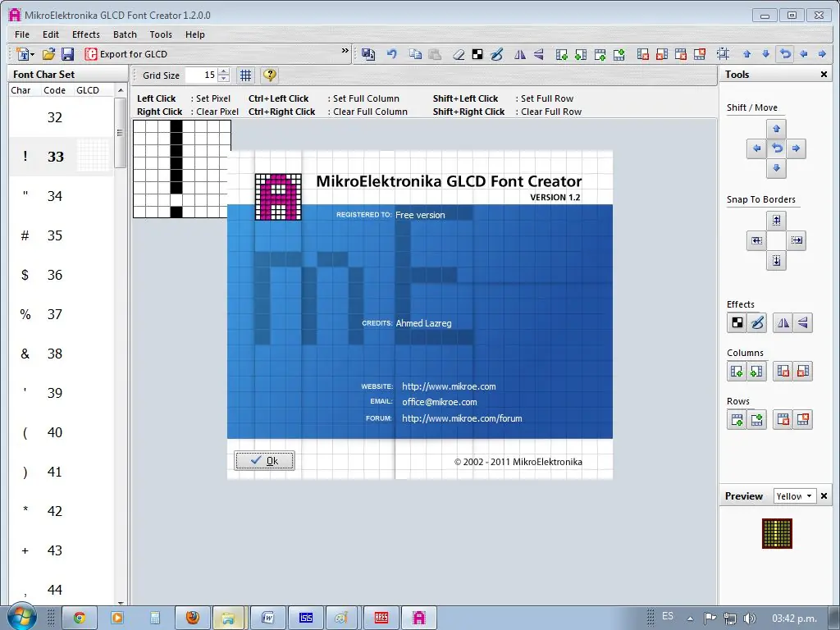Select the * character row code 42
Viewport: 840px width, 630px height.
pos(61,511)
